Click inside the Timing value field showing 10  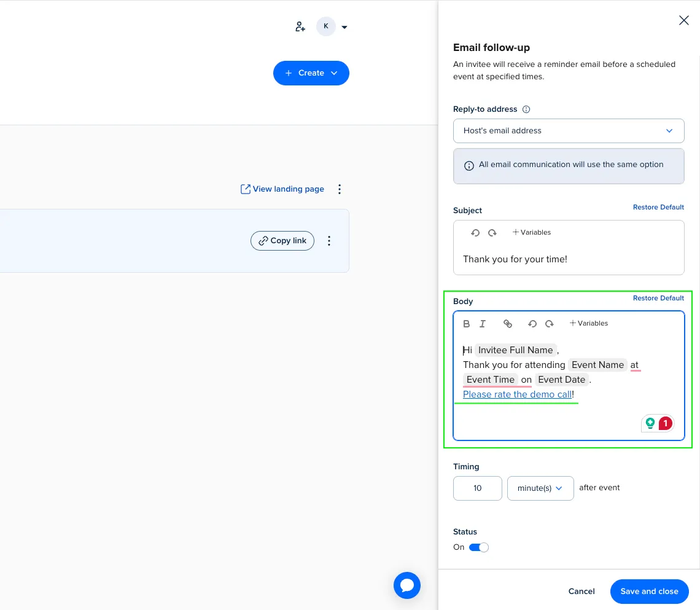click(478, 488)
